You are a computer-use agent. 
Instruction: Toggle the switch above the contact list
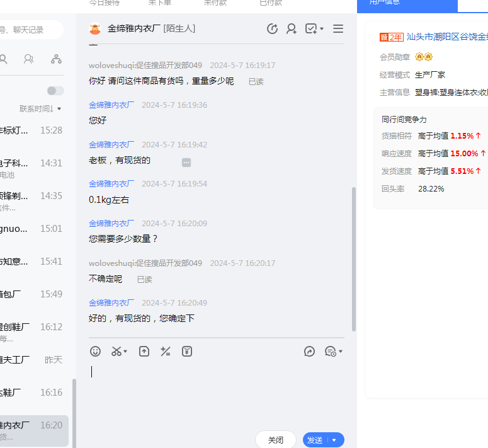(x=55, y=91)
